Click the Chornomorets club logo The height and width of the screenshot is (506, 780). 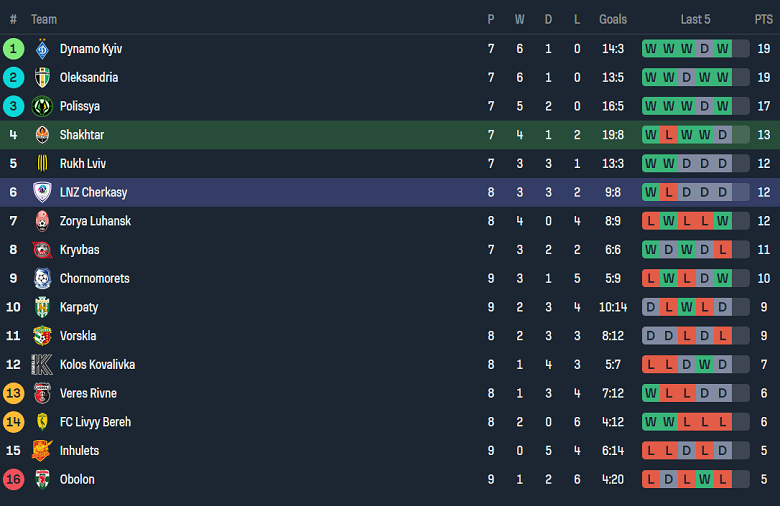pyautogui.click(x=42, y=279)
